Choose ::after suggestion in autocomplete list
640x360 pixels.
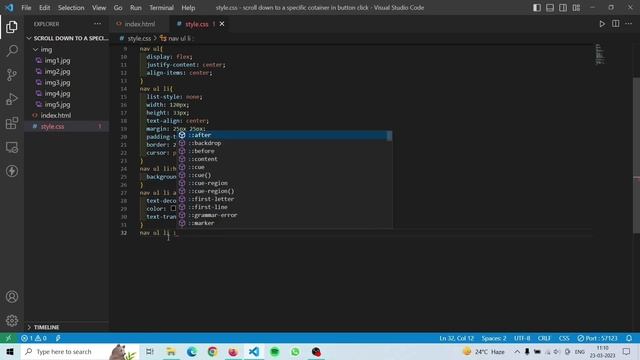[x=285, y=135]
